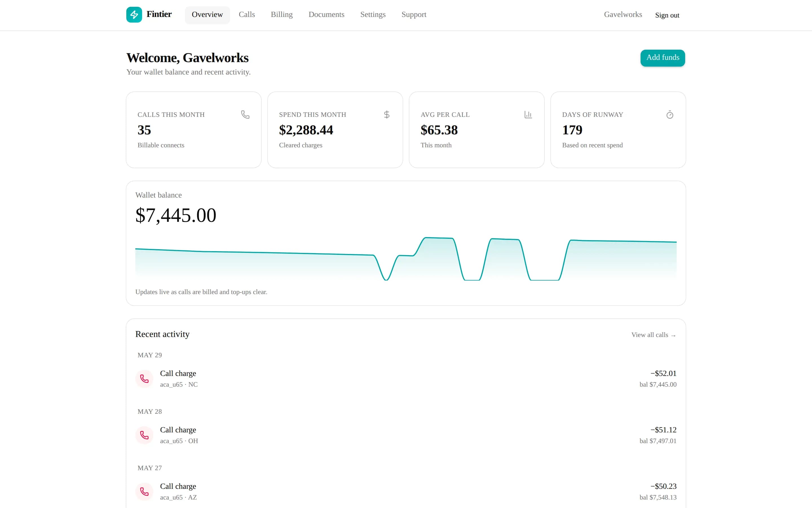Select the $7,445.00 wallet balance amount
Image resolution: width=812 pixels, height=508 pixels.
(x=176, y=215)
